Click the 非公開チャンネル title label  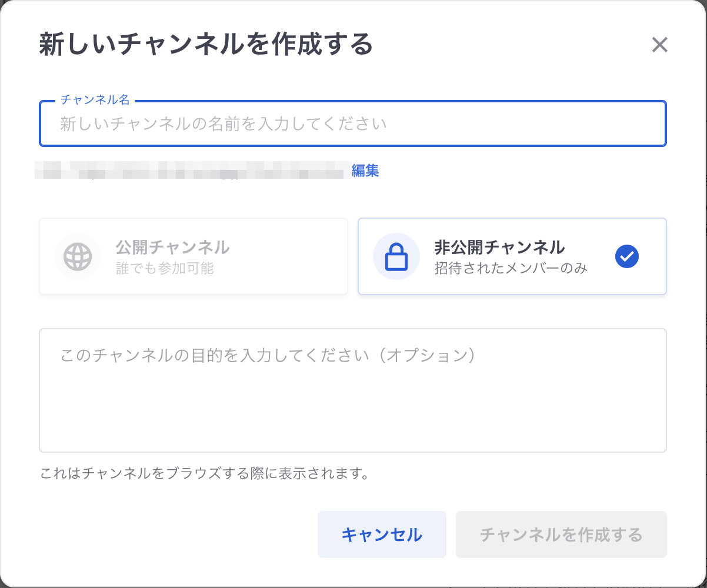click(x=499, y=247)
